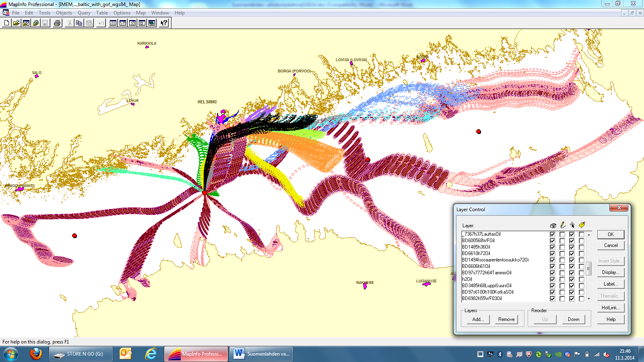
Task: Click the Display... button
Action: click(x=611, y=272)
